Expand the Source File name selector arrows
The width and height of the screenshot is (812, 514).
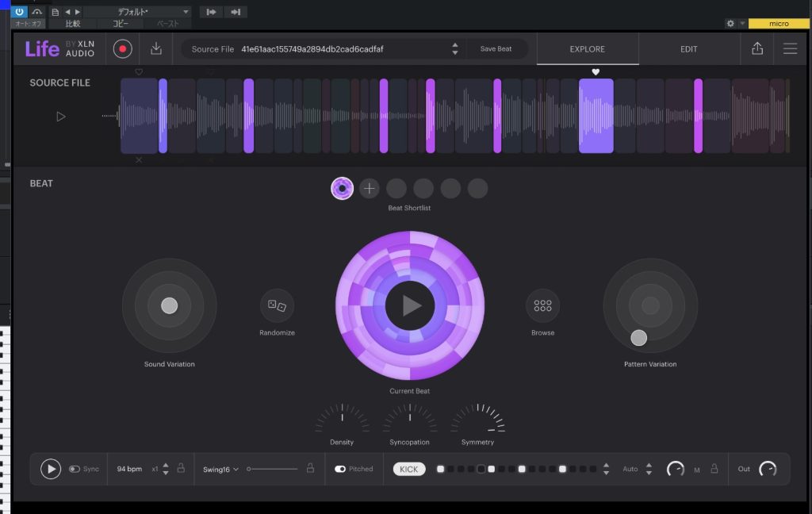click(454, 49)
